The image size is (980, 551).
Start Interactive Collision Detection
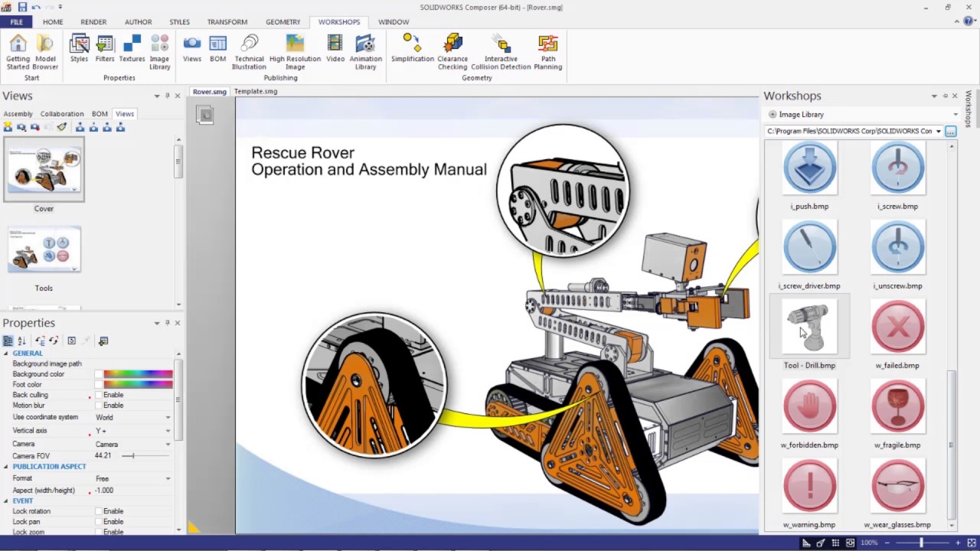click(501, 52)
